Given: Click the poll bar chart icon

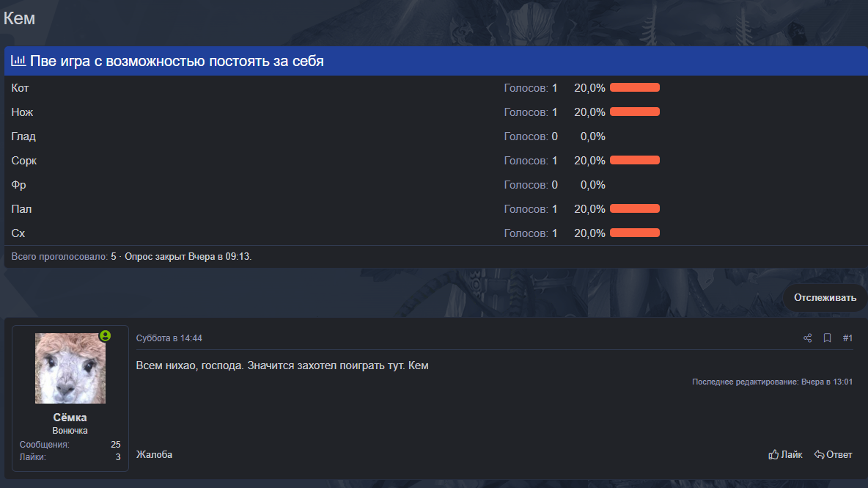Looking at the screenshot, I should (18, 61).
